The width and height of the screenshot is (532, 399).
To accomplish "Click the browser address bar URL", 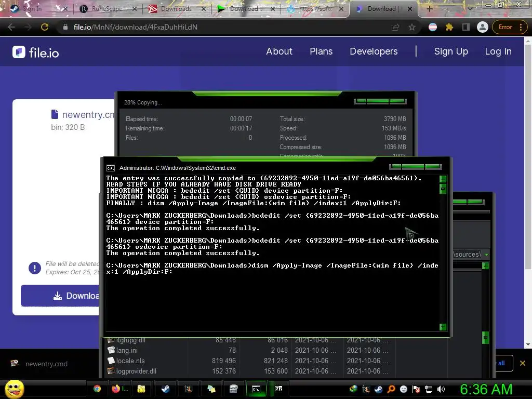I will point(136,27).
